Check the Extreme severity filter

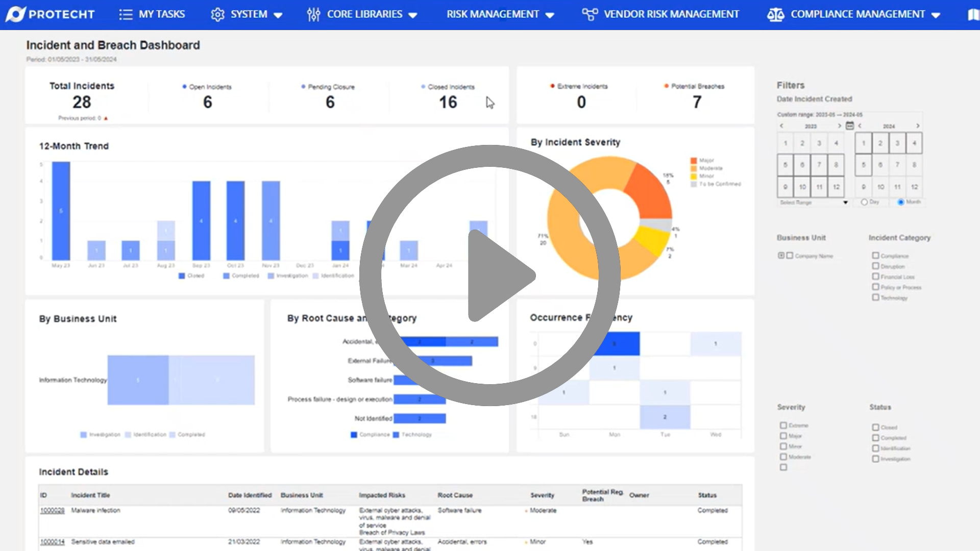click(783, 425)
